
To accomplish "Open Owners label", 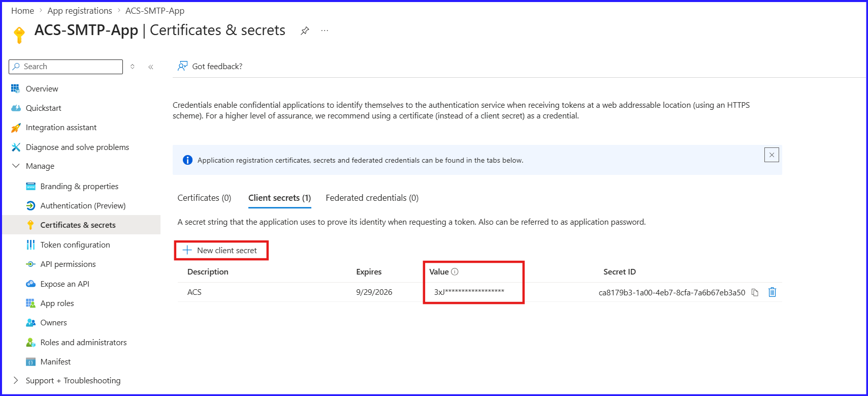I will (54, 323).
